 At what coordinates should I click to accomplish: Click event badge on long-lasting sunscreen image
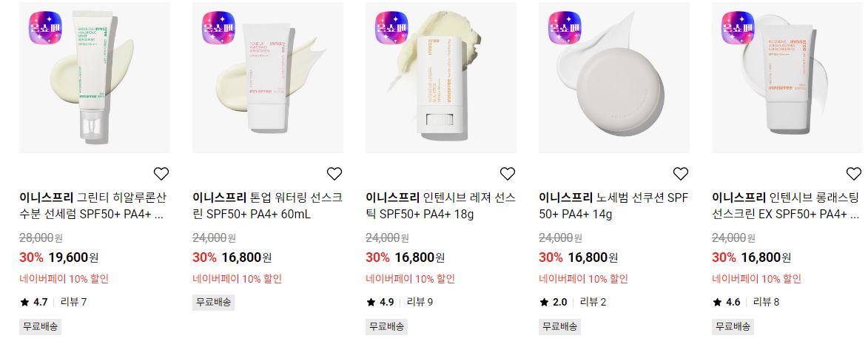[x=738, y=27]
